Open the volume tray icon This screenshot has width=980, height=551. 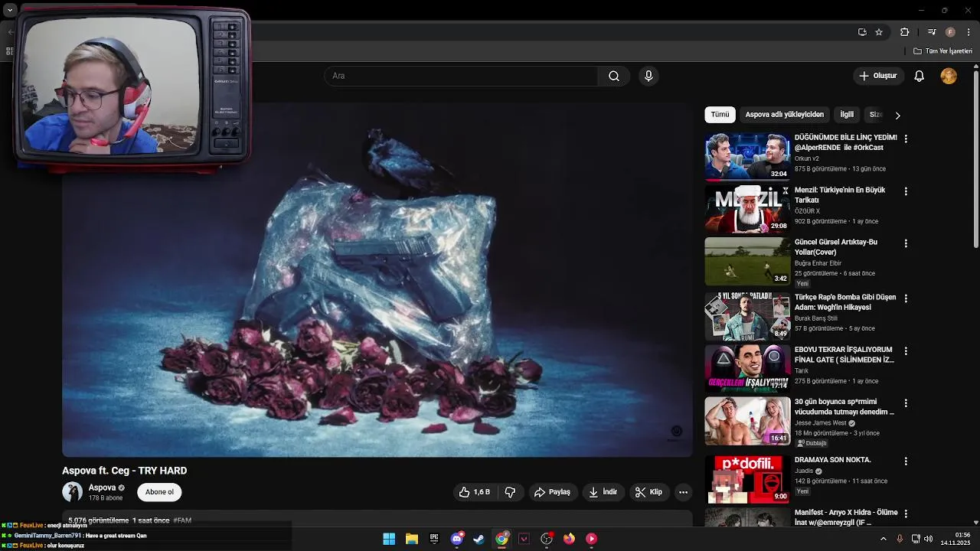(x=928, y=539)
